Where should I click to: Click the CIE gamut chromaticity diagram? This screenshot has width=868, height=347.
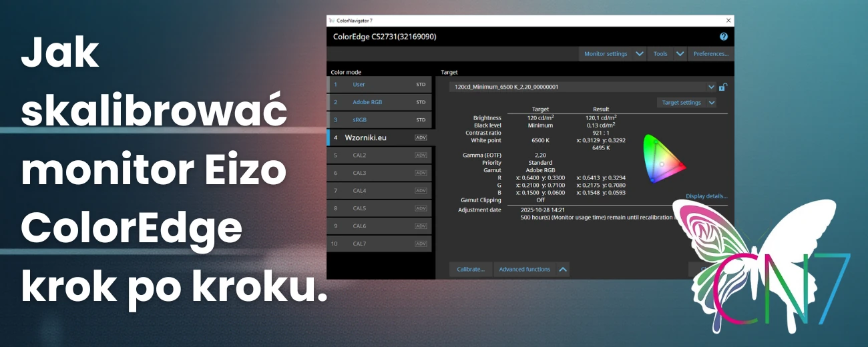(x=662, y=159)
